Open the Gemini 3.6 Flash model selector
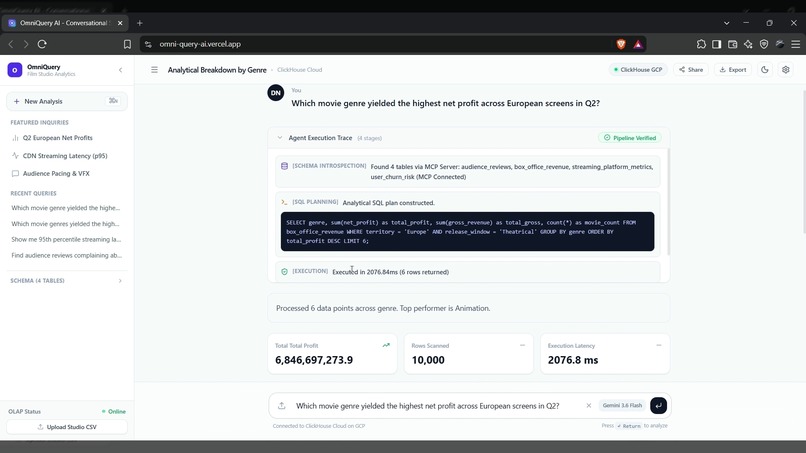This screenshot has width=806, height=453. click(622, 406)
